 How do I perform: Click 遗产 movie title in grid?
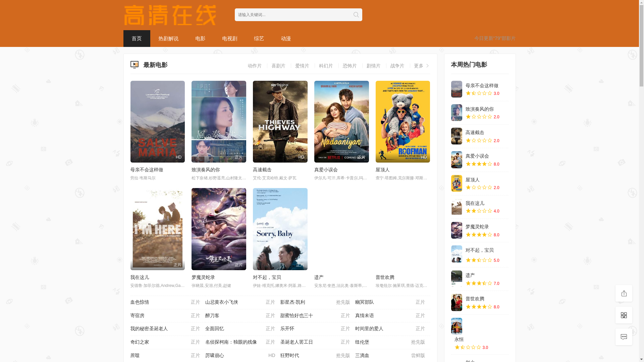(319, 278)
